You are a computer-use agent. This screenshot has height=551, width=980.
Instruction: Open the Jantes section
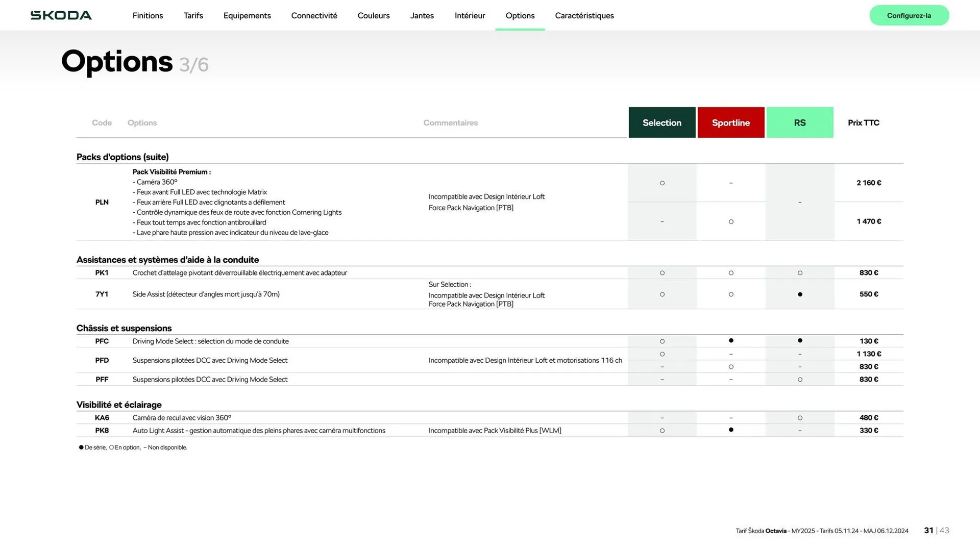[x=422, y=15]
